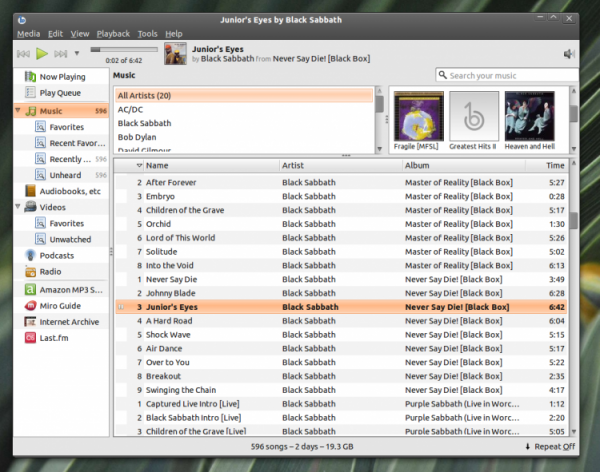Click the Search your music field

click(x=508, y=76)
